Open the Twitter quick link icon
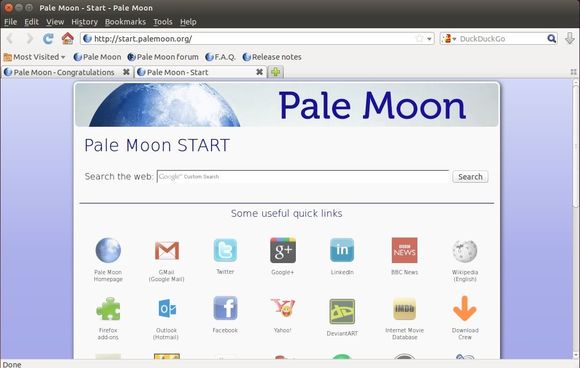The height and width of the screenshot is (368, 580). (225, 250)
